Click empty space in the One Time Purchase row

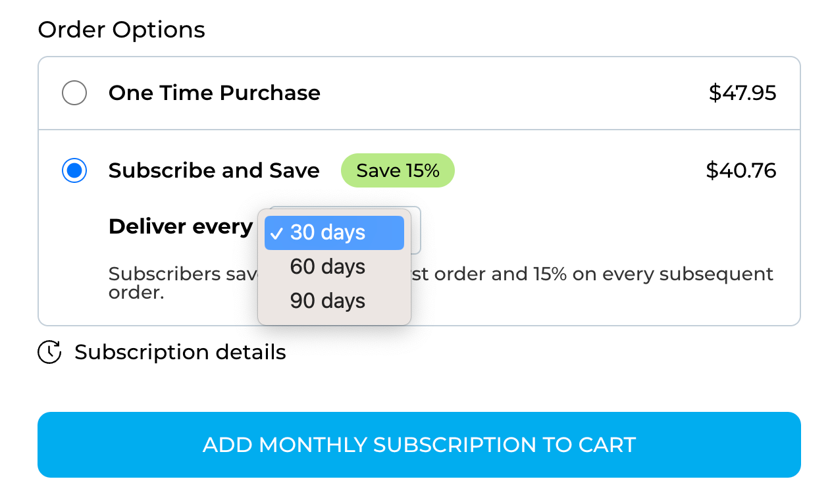(x=513, y=93)
